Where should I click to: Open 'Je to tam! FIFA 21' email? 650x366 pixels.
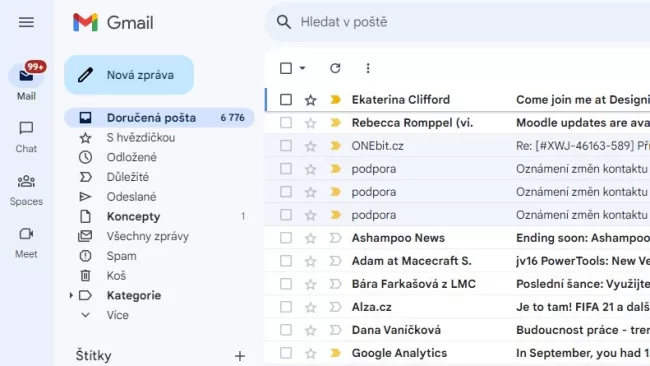click(583, 307)
